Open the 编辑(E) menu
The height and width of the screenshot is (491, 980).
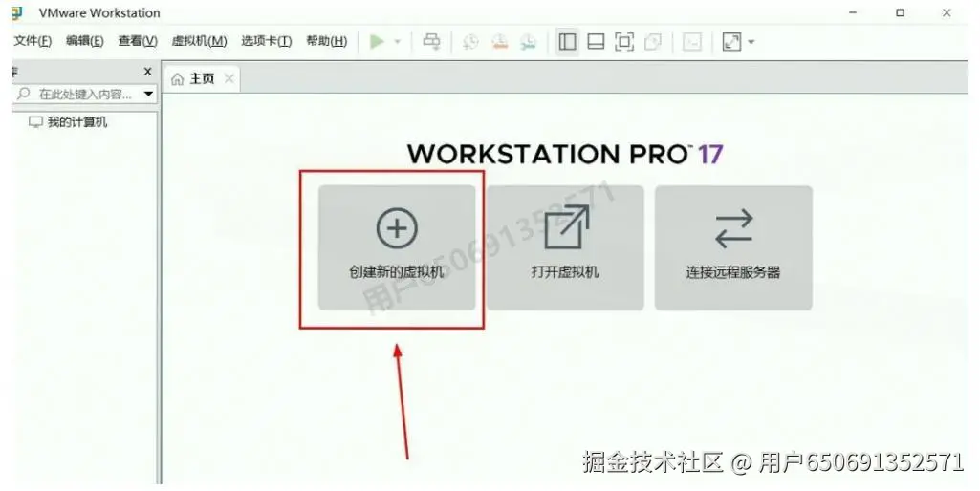85,41
